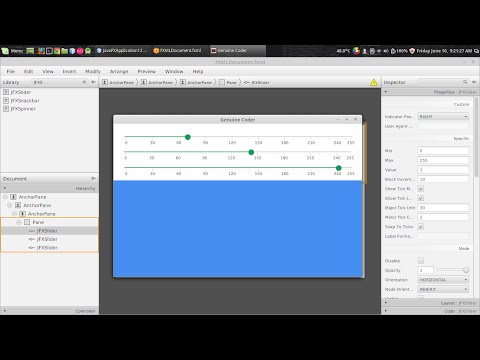Collapse the Pane node in Hierarchy
Screen dimensions: 480x360
(x=19, y=222)
